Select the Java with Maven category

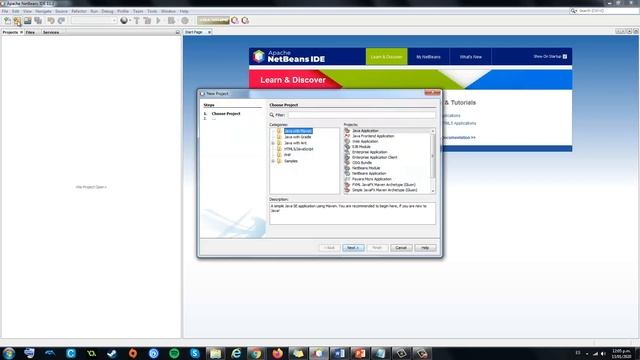tap(298, 131)
